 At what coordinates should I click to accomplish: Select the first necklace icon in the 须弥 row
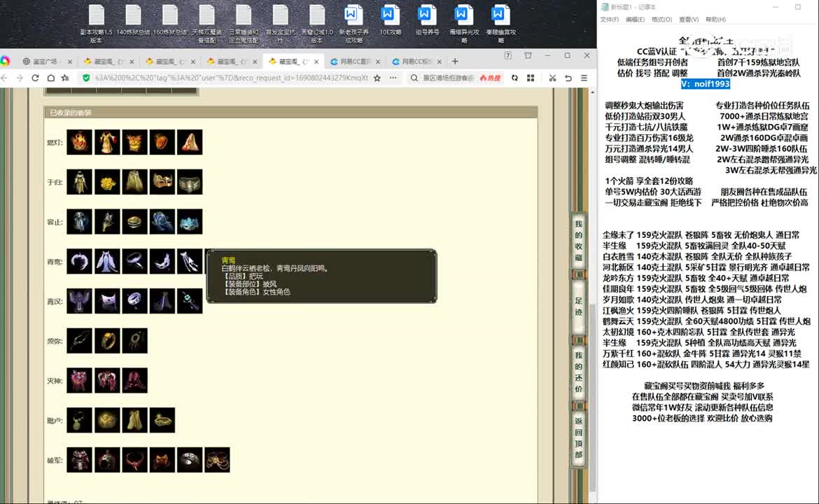click(x=79, y=340)
